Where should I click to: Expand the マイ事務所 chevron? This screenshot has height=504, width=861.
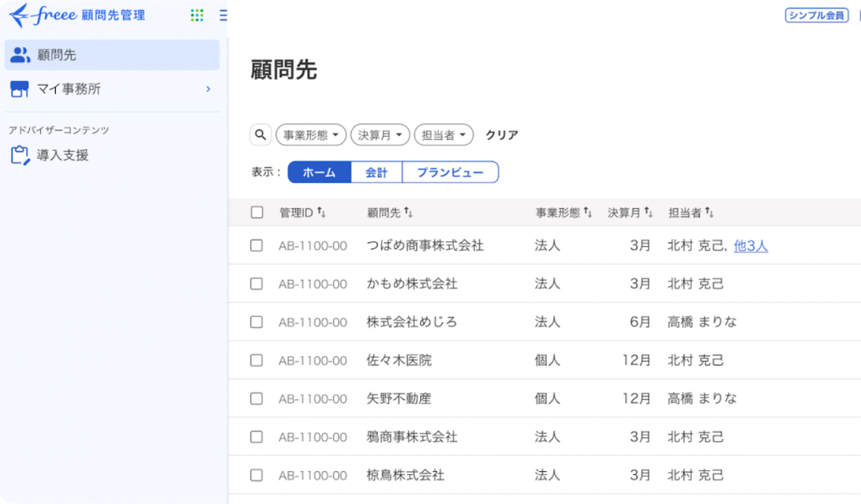pyautogui.click(x=208, y=89)
